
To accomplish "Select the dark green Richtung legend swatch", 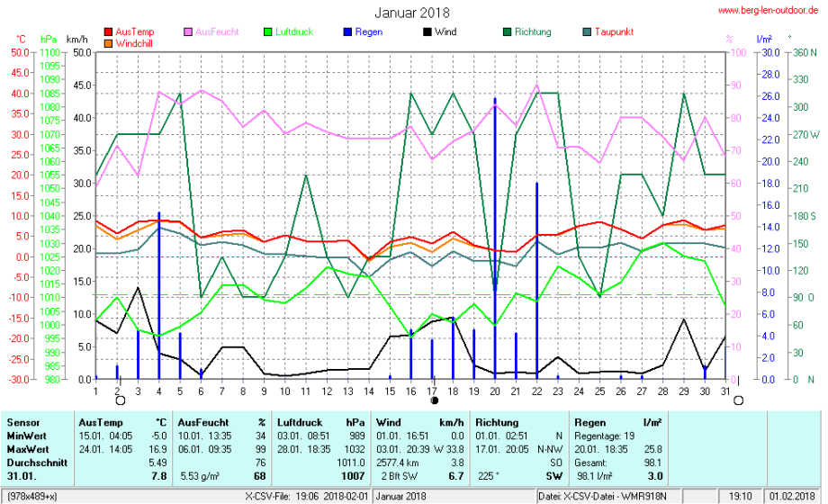I will pos(507,32).
